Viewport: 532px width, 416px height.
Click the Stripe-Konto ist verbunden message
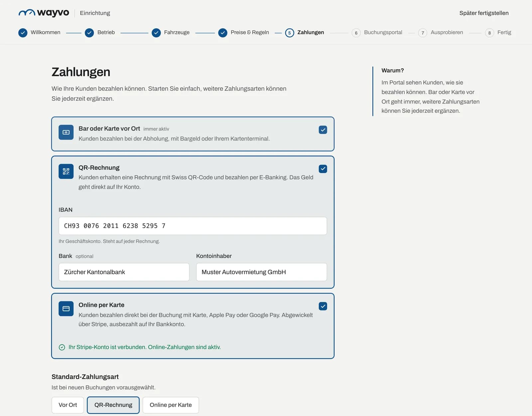pyautogui.click(x=145, y=347)
